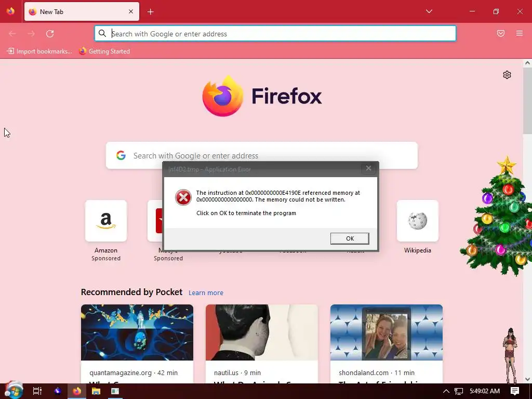Open new tab personalize gear icon
The image size is (532, 399).
(x=507, y=75)
